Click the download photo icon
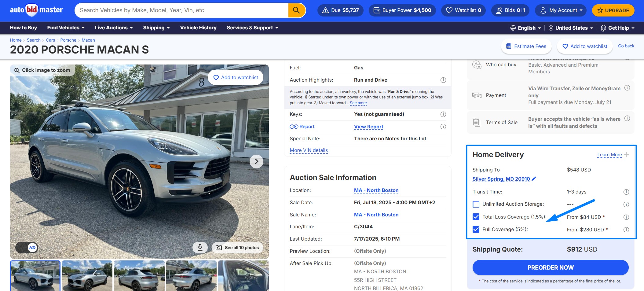 [x=200, y=247]
